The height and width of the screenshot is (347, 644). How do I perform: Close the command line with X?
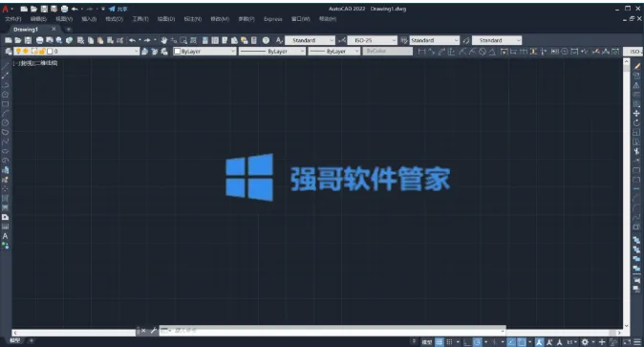(x=143, y=330)
